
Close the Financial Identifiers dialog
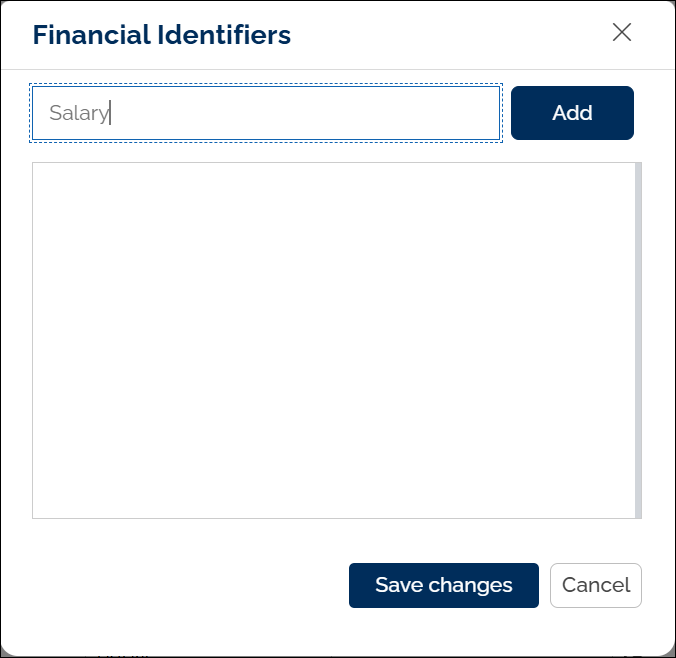pos(622,33)
